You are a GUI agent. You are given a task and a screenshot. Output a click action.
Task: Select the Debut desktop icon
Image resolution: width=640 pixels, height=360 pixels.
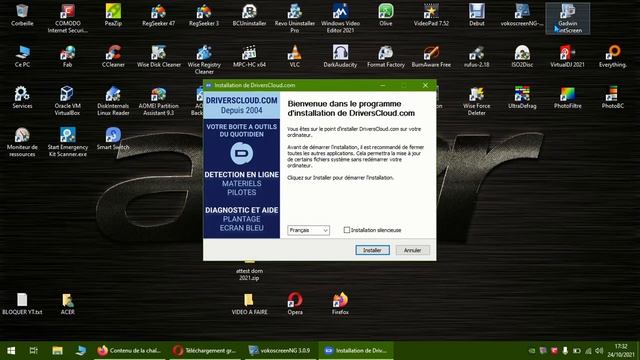[x=476, y=15]
